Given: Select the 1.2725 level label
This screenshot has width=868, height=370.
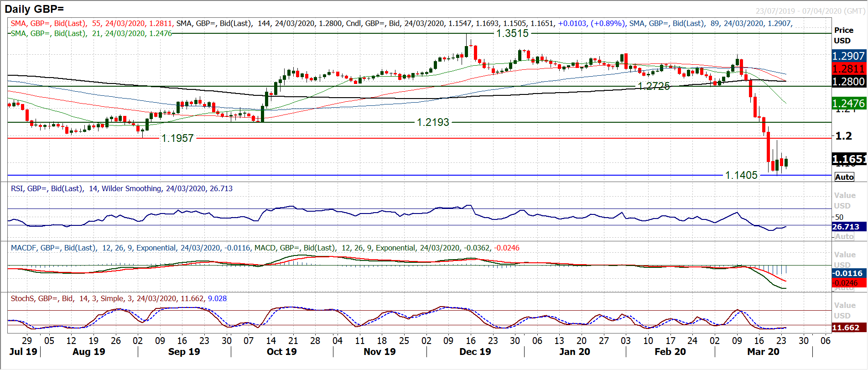Looking at the screenshot, I should tap(654, 86).
